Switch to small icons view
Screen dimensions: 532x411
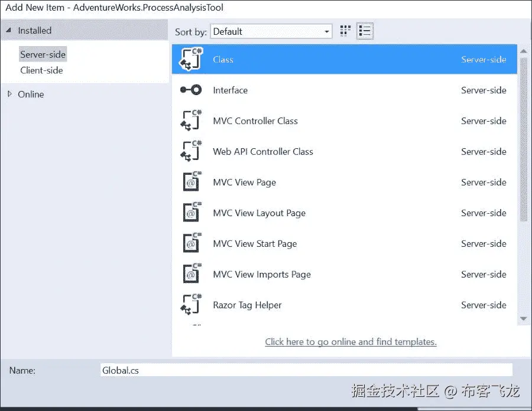(x=345, y=31)
